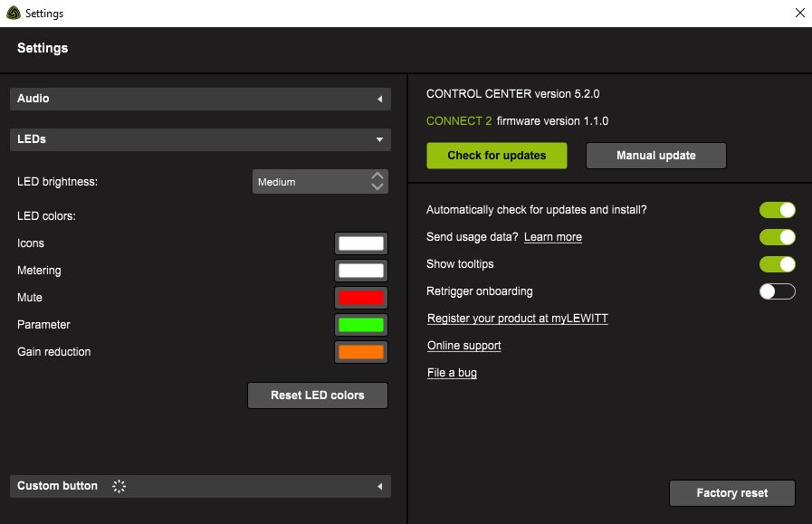Viewport: 812px width, 524px height.
Task: Click the Reset LED colors button
Action: (318, 395)
